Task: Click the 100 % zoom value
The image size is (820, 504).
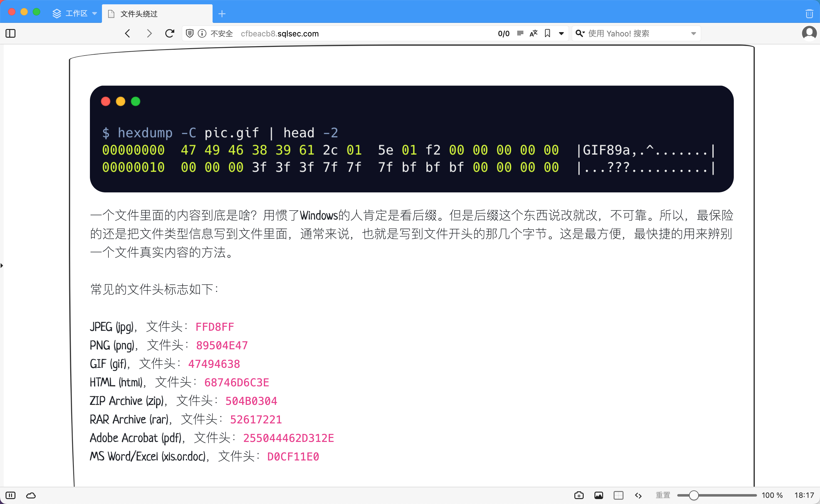Action: click(772, 495)
